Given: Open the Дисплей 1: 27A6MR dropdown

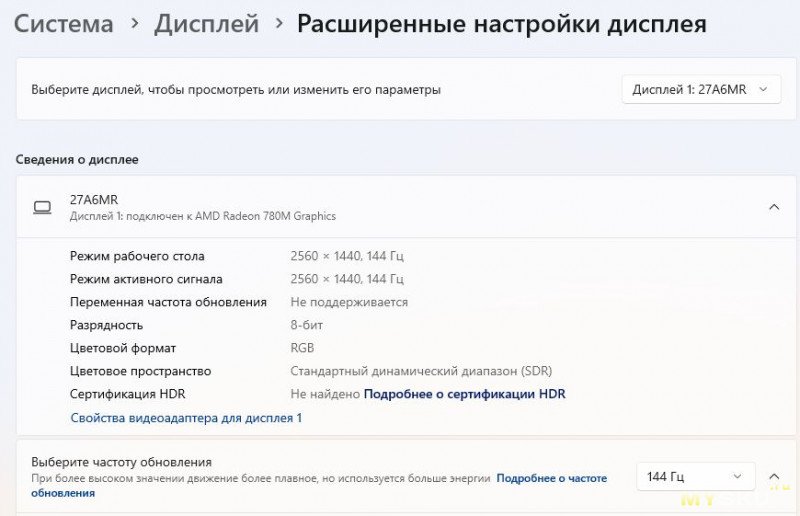Looking at the screenshot, I should (x=701, y=89).
